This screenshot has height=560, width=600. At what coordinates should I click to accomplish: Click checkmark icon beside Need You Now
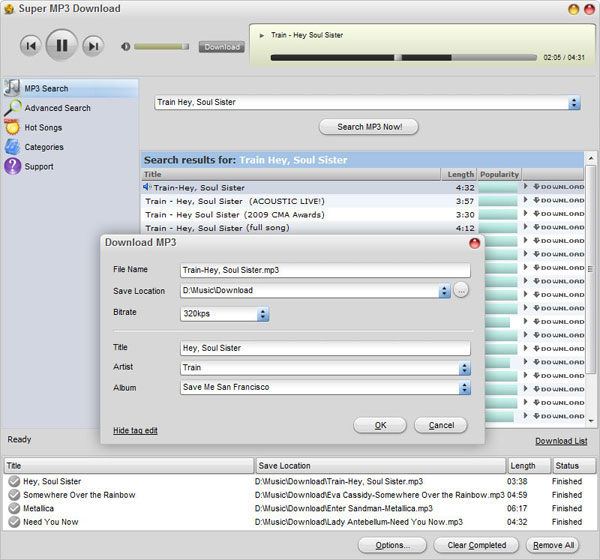(x=14, y=522)
